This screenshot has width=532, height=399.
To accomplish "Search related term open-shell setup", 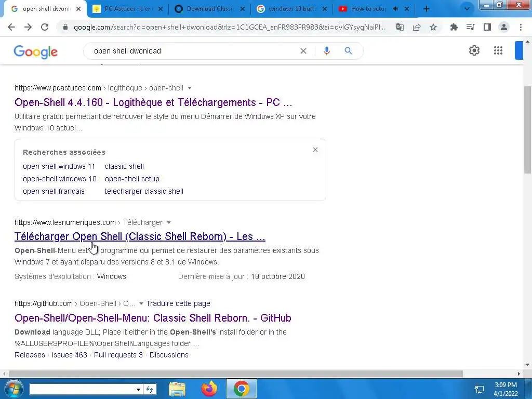I will (x=132, y=179).
